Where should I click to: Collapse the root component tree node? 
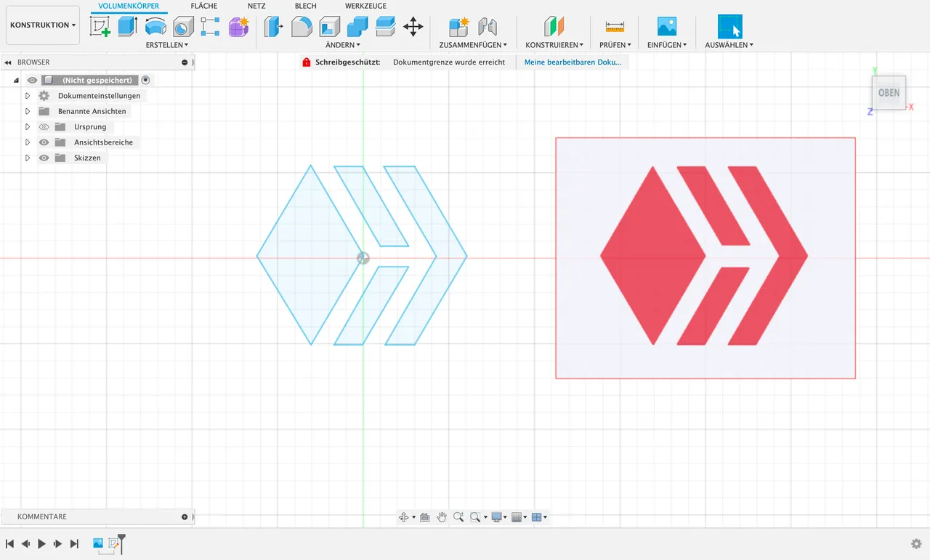(16, 80)
